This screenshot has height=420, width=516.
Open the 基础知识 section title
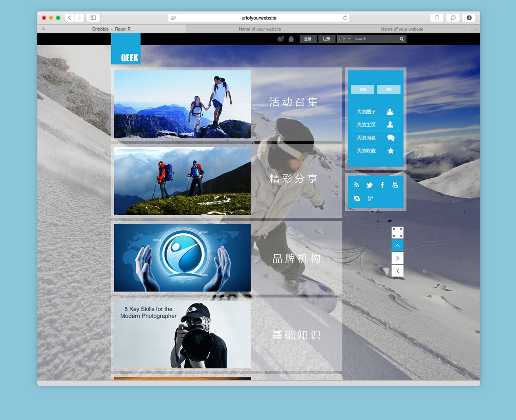[296, 335]
